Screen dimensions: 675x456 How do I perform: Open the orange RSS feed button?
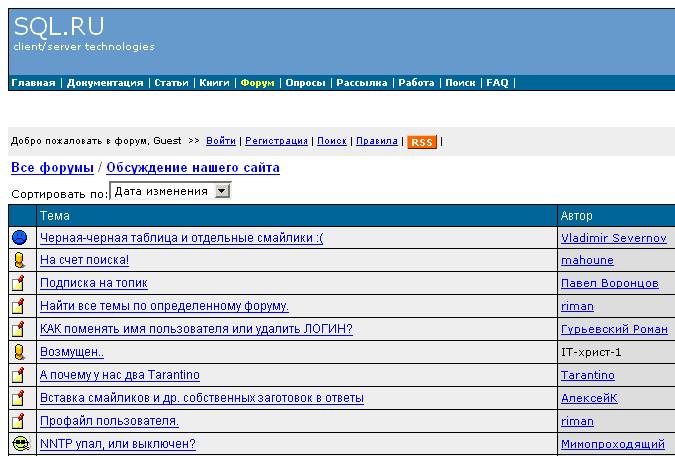[x=421, y=142]
